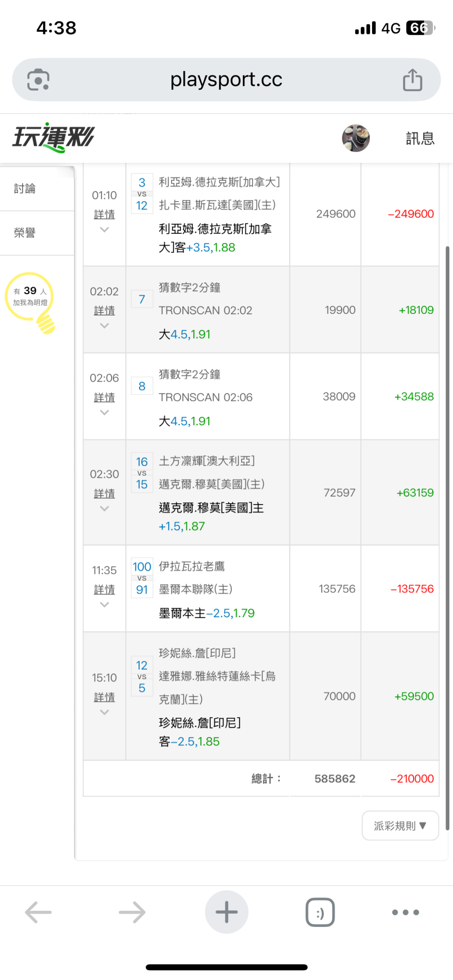Open a new tab with plus button
The height and width of the screenshot is (980, 453).
tap(226, 912)
